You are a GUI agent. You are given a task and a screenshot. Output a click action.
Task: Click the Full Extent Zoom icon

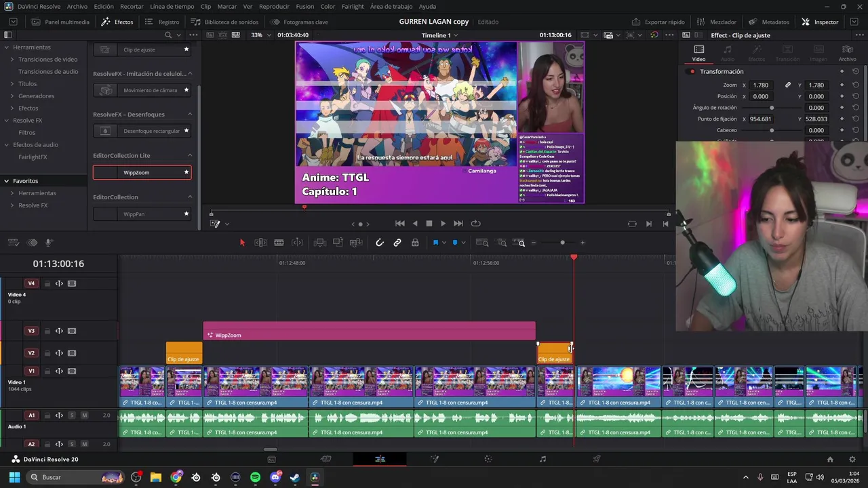tap(482, 243)
